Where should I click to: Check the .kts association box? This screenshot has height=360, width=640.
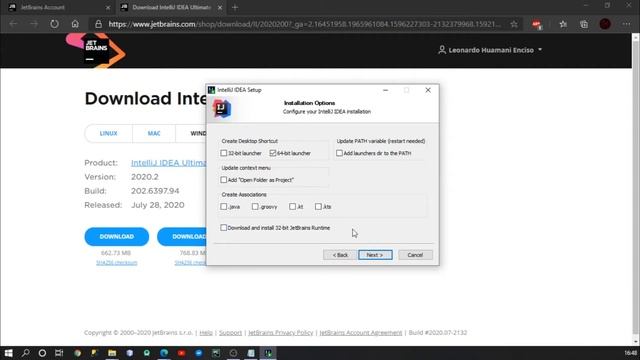click(318, 207)
